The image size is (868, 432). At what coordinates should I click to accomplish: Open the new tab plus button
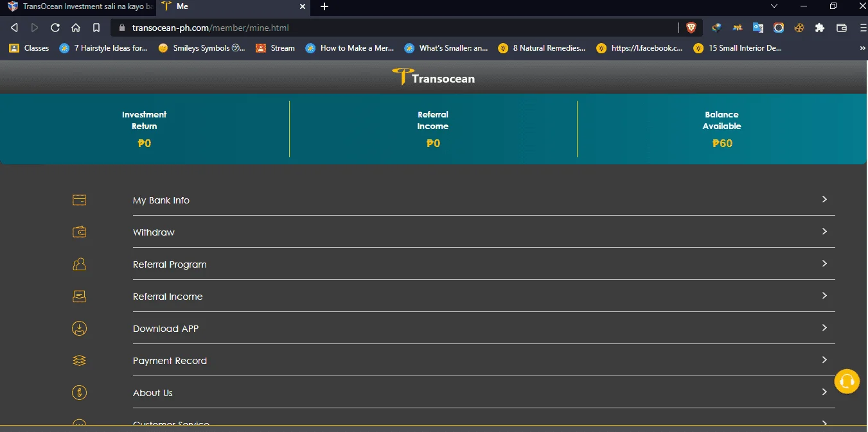coord(324,6)
